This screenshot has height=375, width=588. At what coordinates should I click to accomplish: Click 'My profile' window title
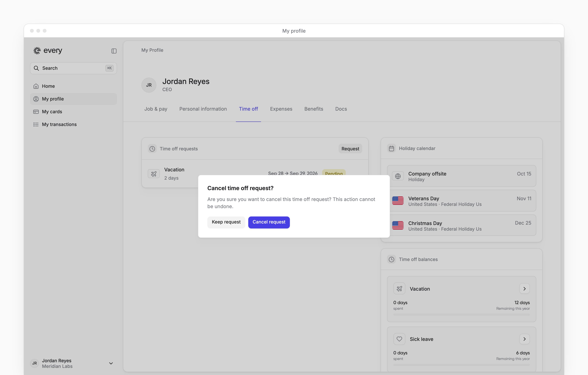[294, 31]
